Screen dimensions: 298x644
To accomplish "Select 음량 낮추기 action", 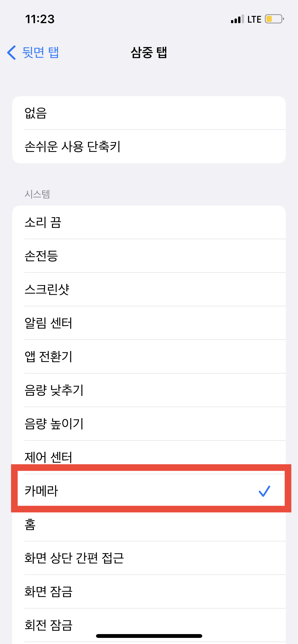I will coord(149,390).
